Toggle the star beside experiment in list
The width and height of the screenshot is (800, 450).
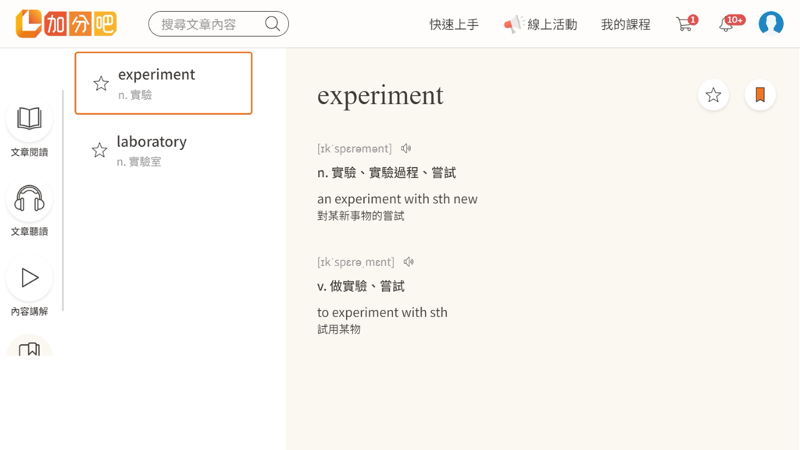point(101,84)
